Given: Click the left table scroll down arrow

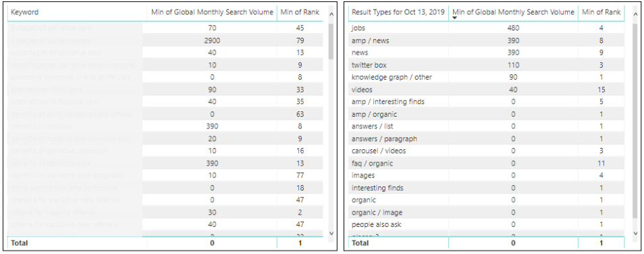Looking at the screenshot, I should 331,233.
